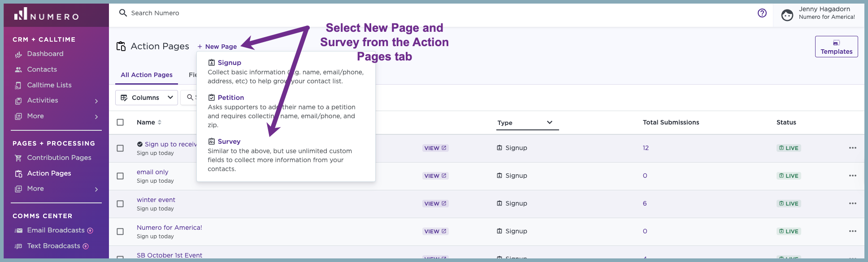Click the Status column header
This screenshot has width=868, height=262.
tap(786, 122)
